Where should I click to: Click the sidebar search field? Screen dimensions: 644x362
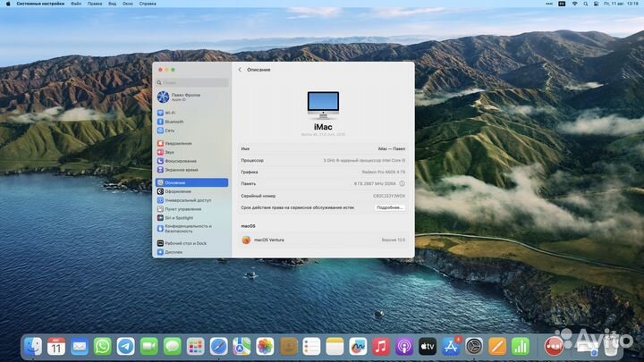(191, 82)
